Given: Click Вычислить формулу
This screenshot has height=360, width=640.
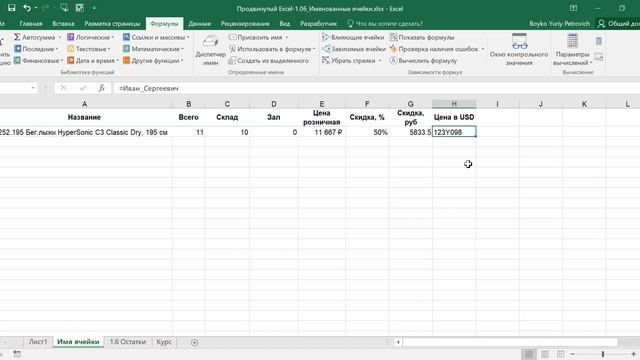Looking at the screenshot, I should click(423, 60).
